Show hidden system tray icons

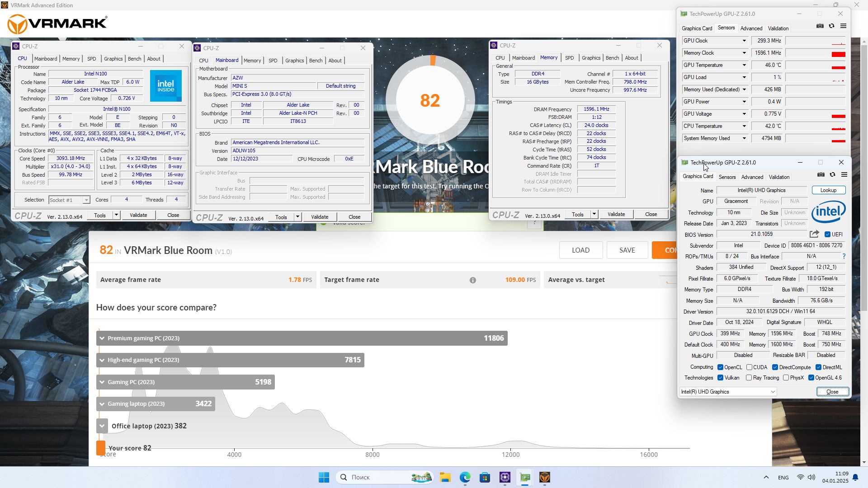[766, 477]
